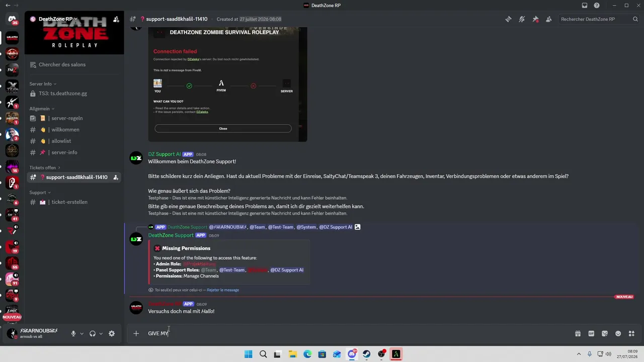The width and height of the screenshot is (644, 362).
Task: Open headphone output options arrow
Action: (101, 333)
